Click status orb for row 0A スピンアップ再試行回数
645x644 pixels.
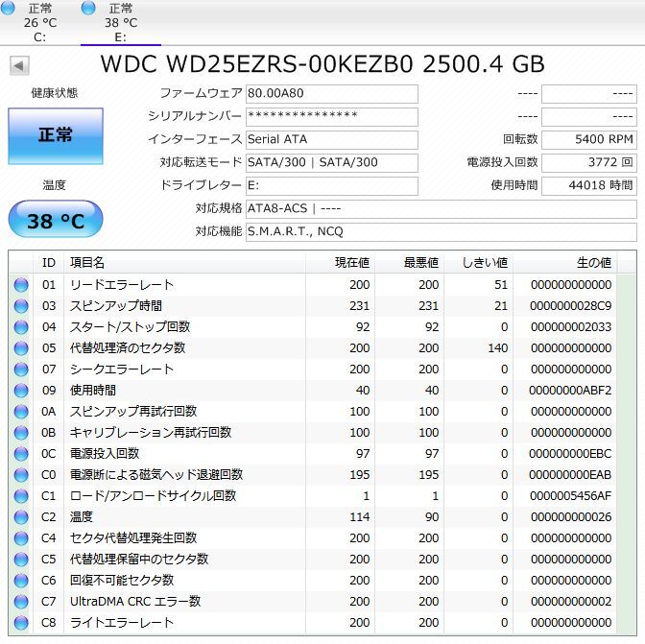click(21, 412)
